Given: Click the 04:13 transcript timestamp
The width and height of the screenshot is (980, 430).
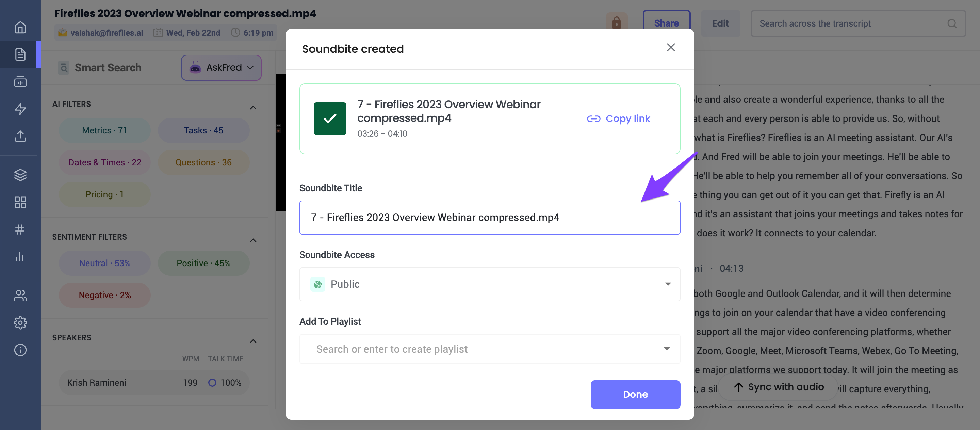Looking at the screenshot, I should [x=731, y=269].
